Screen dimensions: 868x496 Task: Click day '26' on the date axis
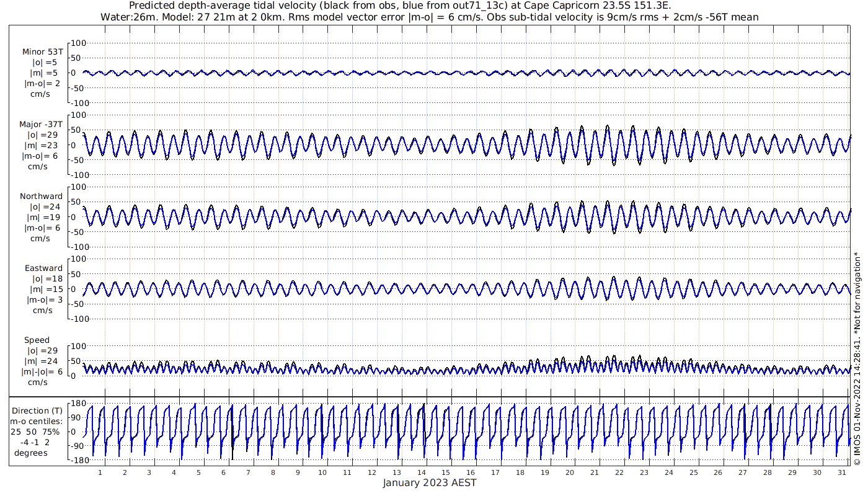point(718,472)
